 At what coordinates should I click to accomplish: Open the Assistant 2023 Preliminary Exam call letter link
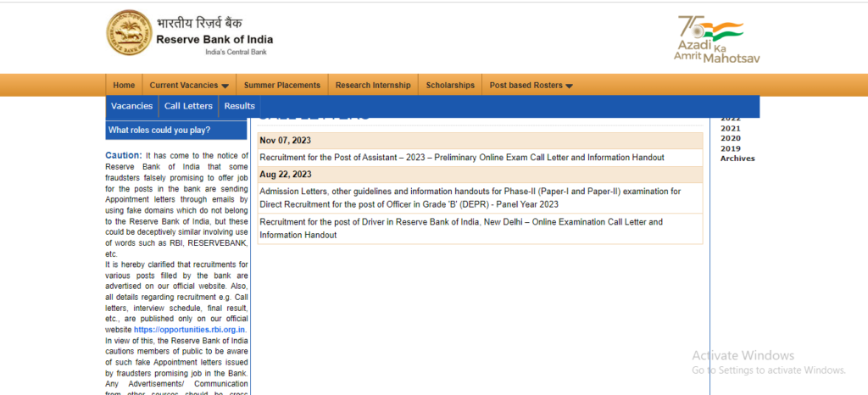[462, 158]
